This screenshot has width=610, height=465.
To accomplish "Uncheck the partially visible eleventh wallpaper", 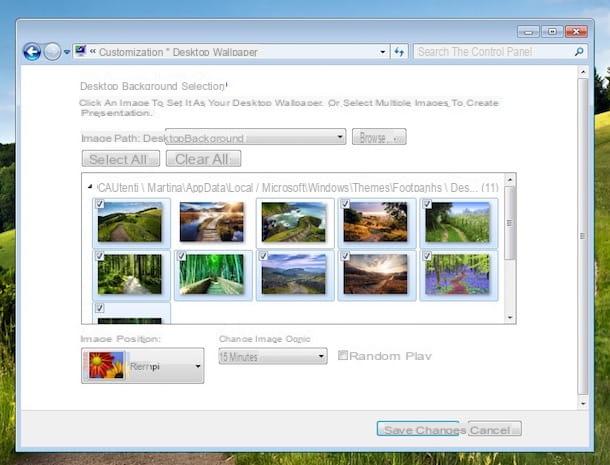I will 100,308.
